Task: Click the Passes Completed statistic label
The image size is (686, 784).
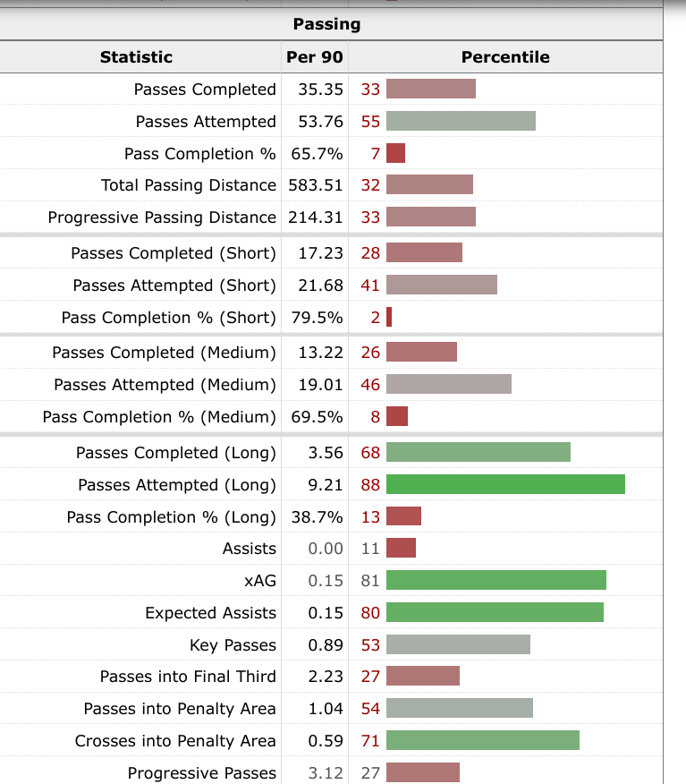Action: (x=205, y=89)
